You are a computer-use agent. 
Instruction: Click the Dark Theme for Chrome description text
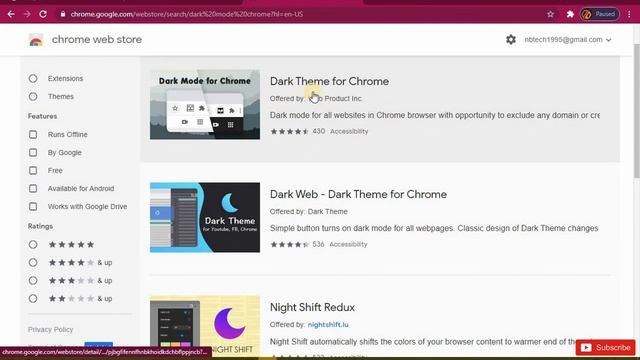coord(435,116)
